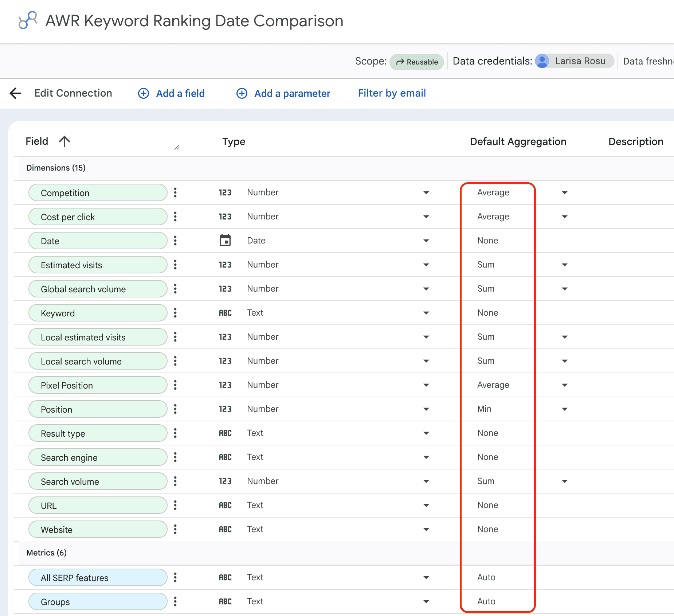Screen dimensions: 674x616
Task: Click the Metrics (6) section header
Action: (x=47, y=553)
